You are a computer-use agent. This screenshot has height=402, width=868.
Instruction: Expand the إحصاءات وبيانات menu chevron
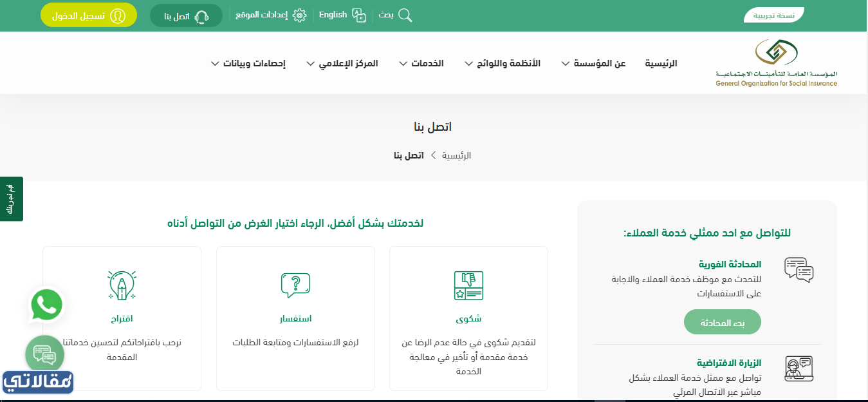215,64
